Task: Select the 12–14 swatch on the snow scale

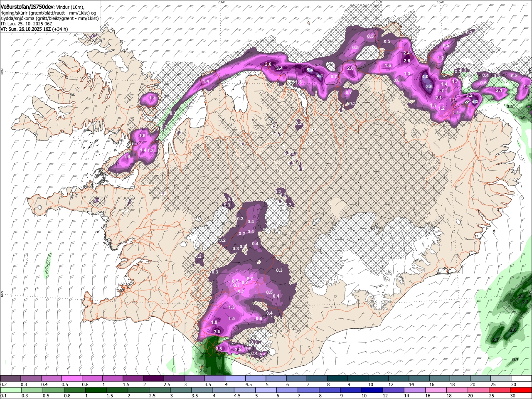Action: 398,379
